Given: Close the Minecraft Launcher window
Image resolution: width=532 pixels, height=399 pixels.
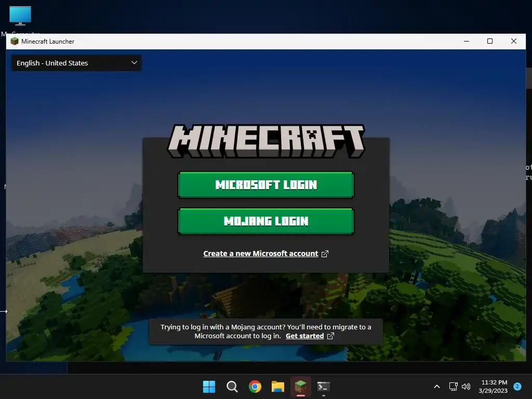Looking at the screenshot, I should point(514,42).
